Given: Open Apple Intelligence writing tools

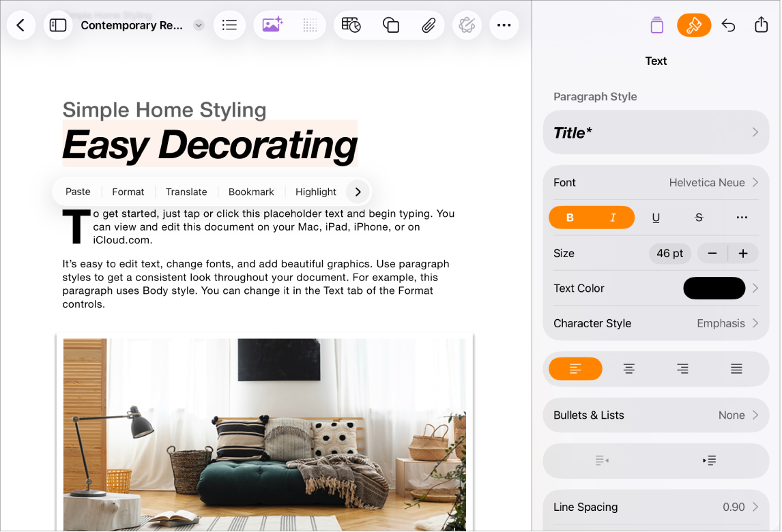Looking at the screenshot, I should point(467,25).
